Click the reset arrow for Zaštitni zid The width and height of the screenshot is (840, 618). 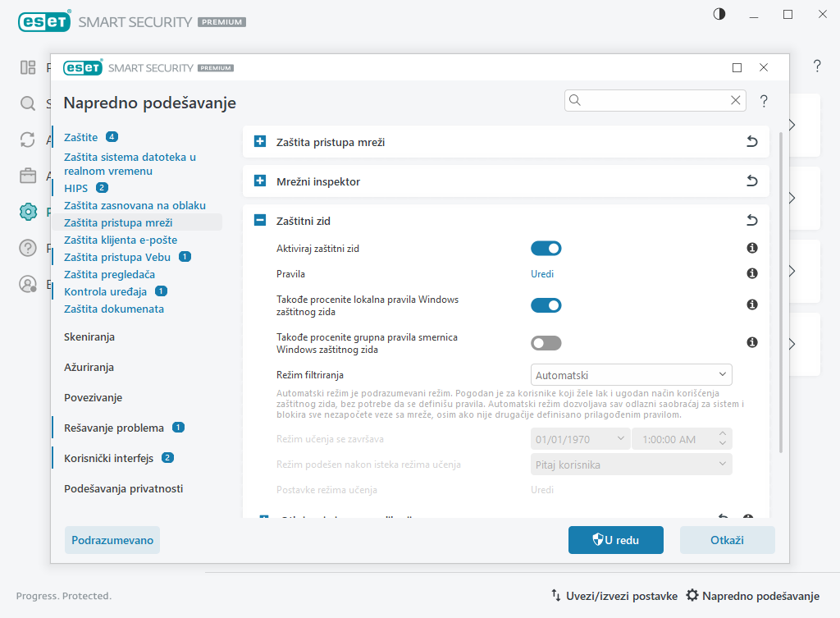click(x=751, y=221)
